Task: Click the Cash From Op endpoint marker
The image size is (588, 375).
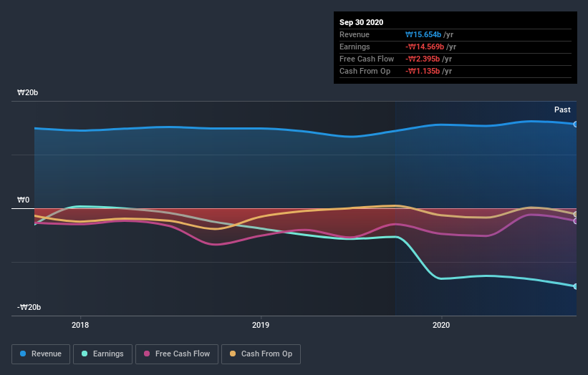Action: (x=575, y=214)
